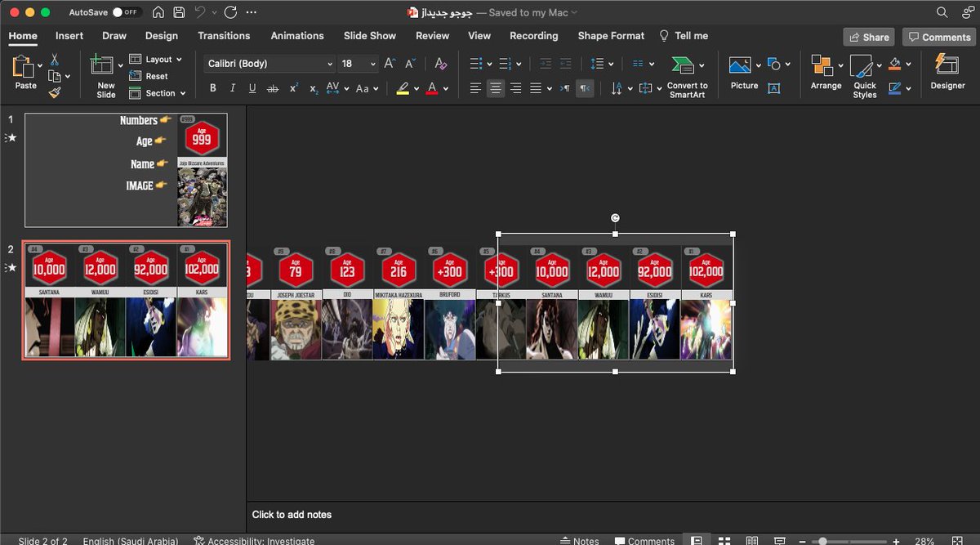
Task: Click the Cut scissors icon
Action: (x=55, y=60)
